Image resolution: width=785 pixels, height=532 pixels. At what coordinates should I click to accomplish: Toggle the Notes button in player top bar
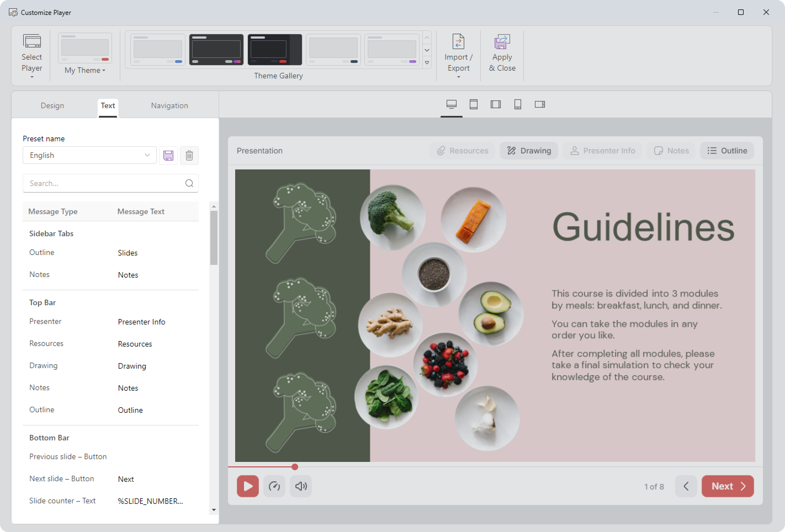click(671, 151)
